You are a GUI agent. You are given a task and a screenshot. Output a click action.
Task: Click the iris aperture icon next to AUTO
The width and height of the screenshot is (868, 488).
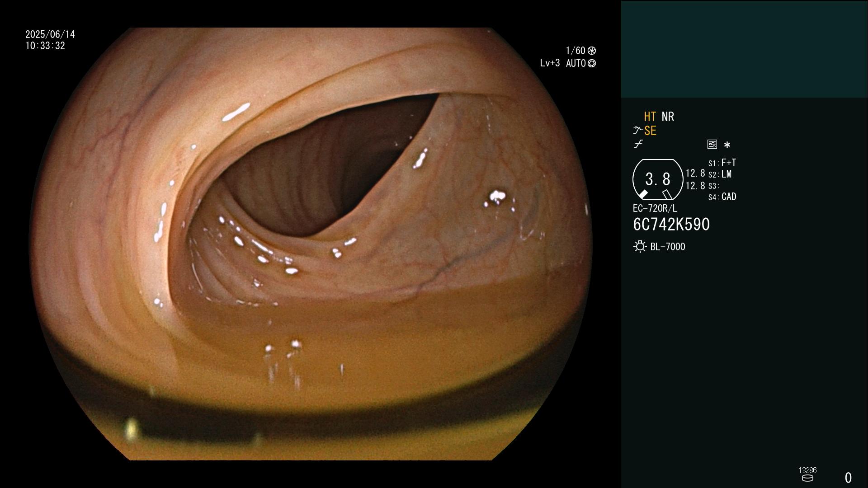click(x=592, y=64)
